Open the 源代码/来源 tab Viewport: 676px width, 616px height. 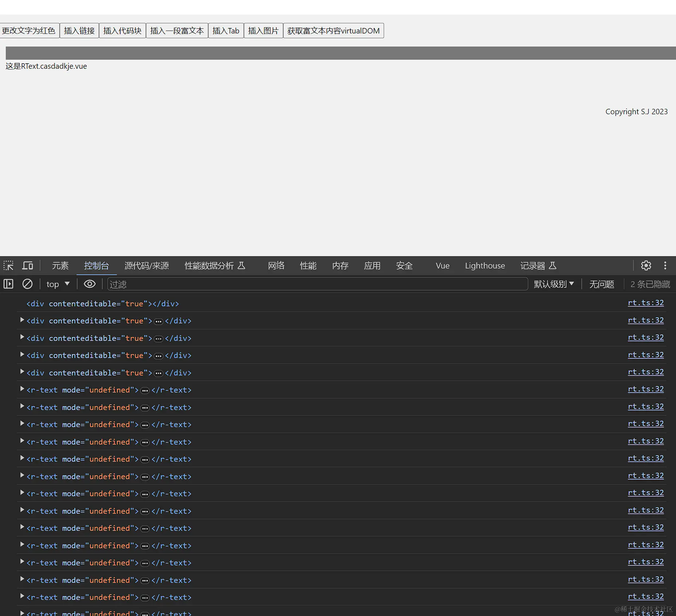147,266
